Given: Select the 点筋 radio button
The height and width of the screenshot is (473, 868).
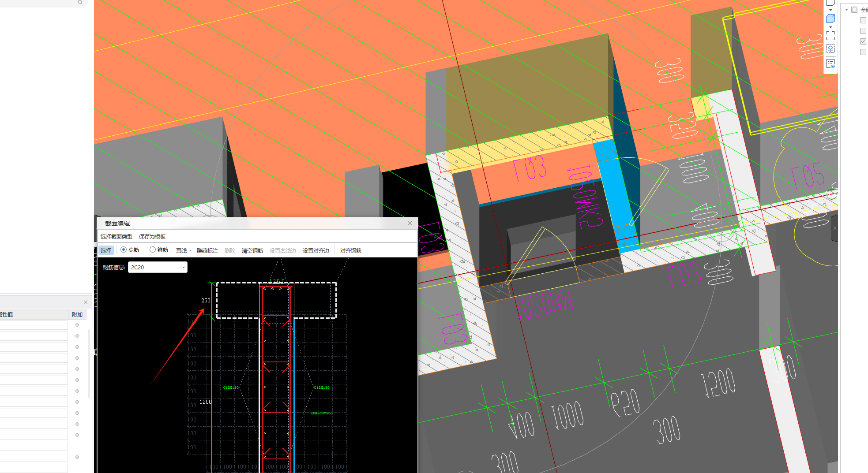Looking at the screenshot, I should [x=124, y=250].
